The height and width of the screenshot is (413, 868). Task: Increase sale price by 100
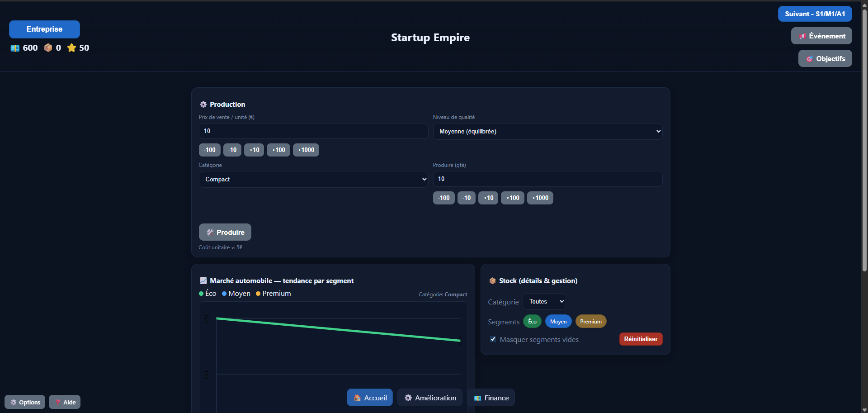tap(278, 150)
